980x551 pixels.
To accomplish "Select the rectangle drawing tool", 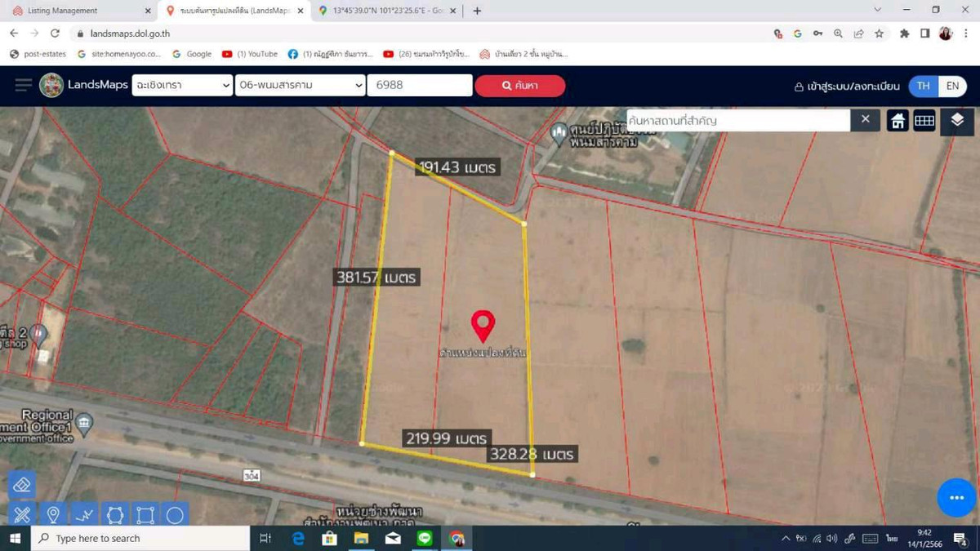I will 145,515.
